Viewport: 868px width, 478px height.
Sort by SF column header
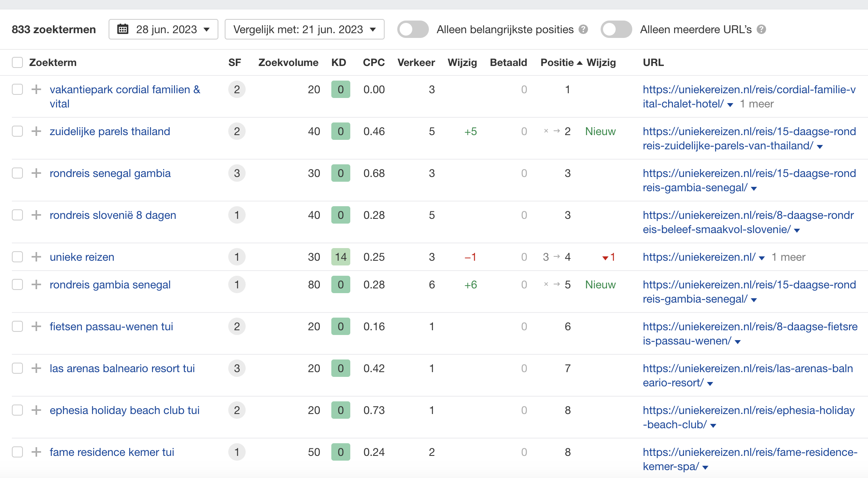click(235, 62)
